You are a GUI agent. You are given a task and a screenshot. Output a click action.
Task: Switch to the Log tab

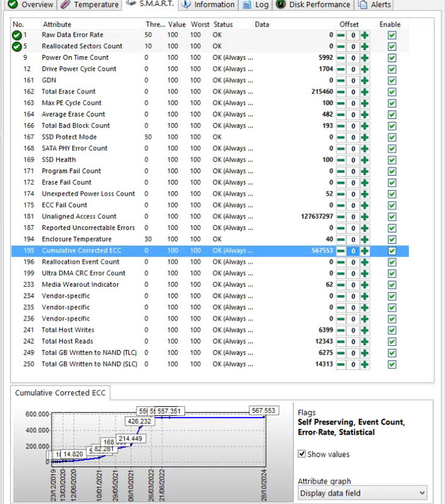click(x=256, y=4)
